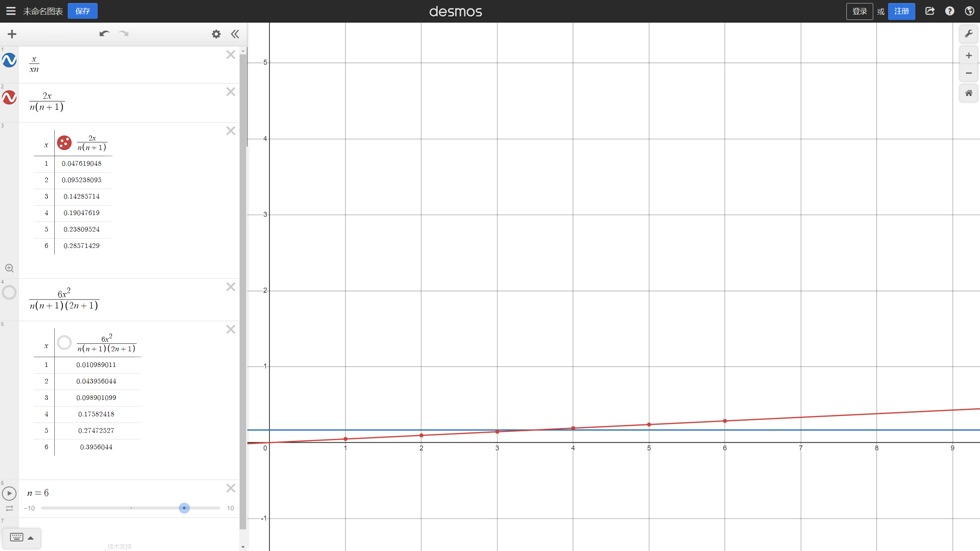Click expression 4 formula 6x² fraction
Image resolution: width=980 pixels, height=551 pixels.
pyautogui.click(x=64, y=299)
